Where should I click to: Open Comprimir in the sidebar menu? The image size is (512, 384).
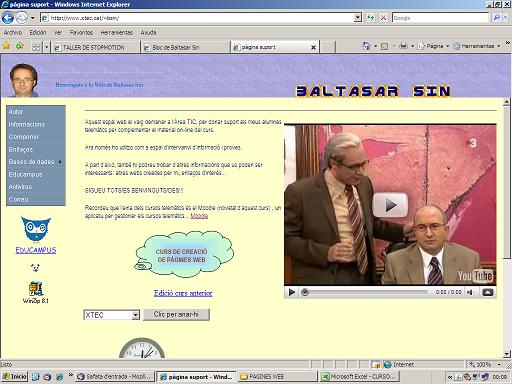(x=36, y=137)
